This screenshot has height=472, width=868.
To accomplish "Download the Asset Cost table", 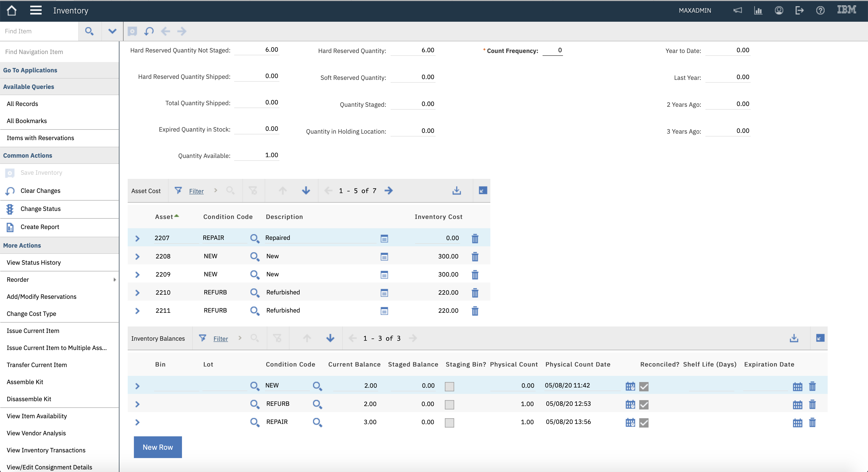I will [x=456, y=191].
